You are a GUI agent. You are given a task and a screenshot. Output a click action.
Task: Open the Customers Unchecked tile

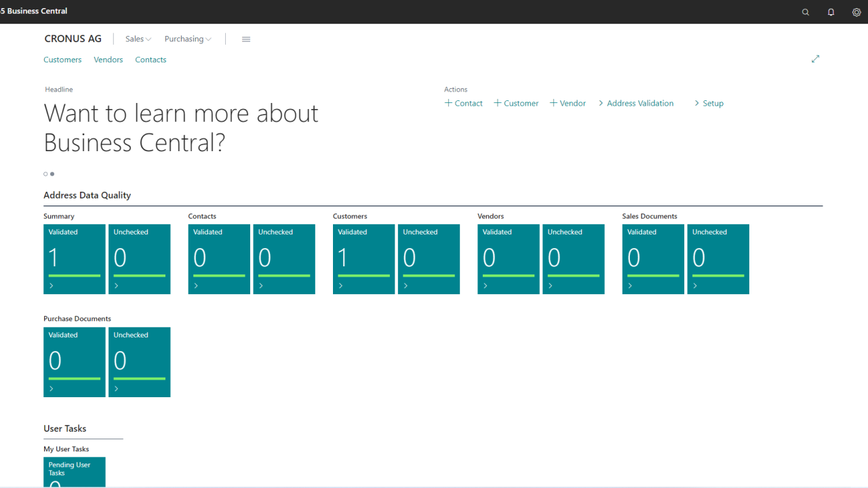coord(429,259)
